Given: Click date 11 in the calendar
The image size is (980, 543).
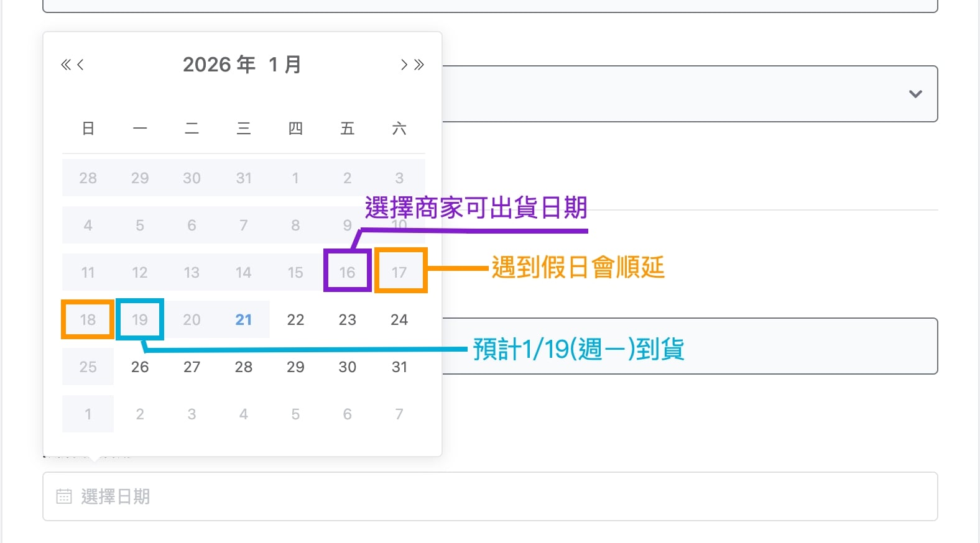Looking at the screenshot, I should (88, 273).
